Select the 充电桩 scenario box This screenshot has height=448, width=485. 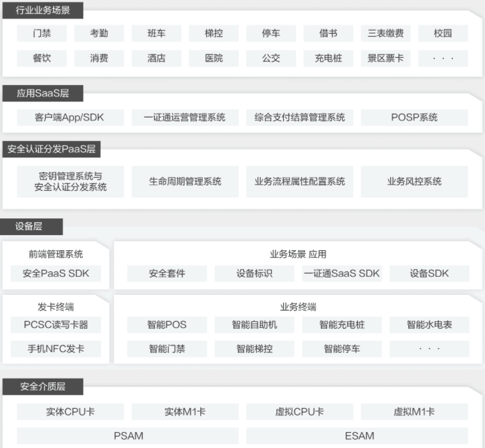pos(328,58)
